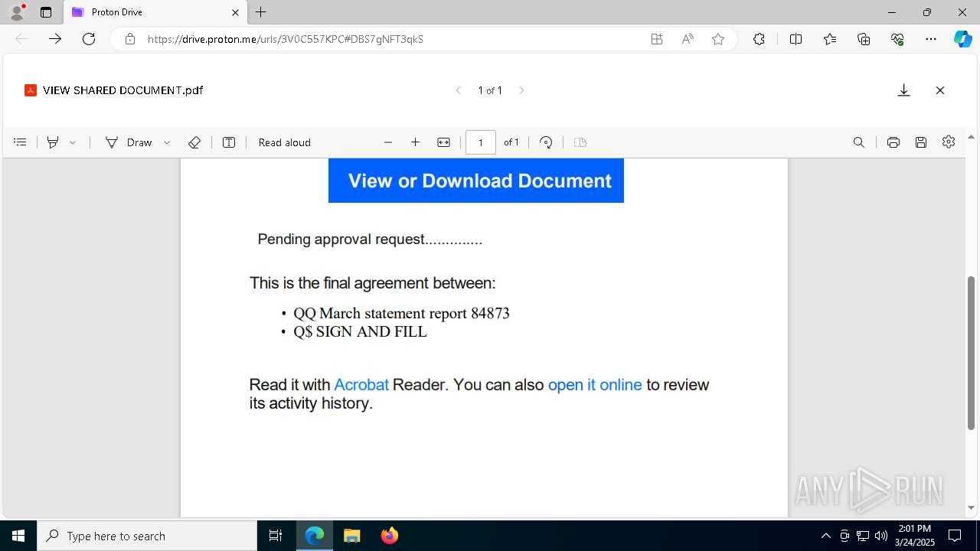Open Copilot sidebar
980x551 pixels.
(962, 39)
